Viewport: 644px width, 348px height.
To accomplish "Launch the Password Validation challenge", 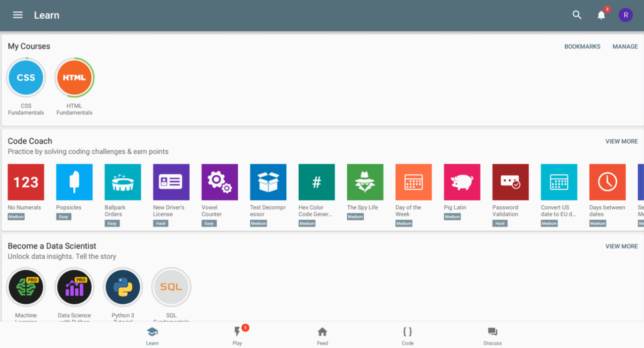I will click(x=510, y=182).
